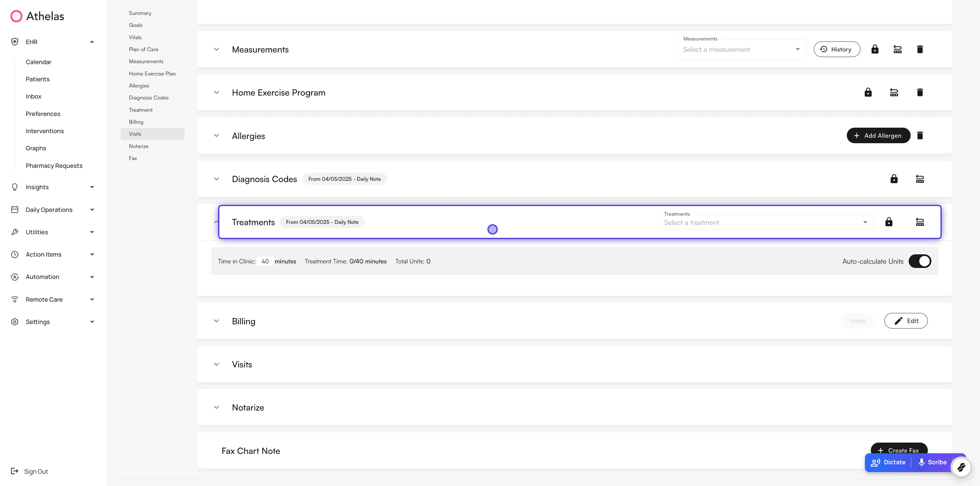Click the lock icon in Treatments row
This screenshot has width=980, height=486.
pos(888,222)
